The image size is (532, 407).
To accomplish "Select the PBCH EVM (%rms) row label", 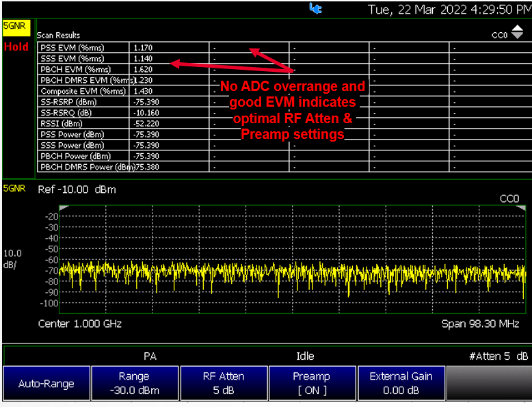I will pos(75,69).
